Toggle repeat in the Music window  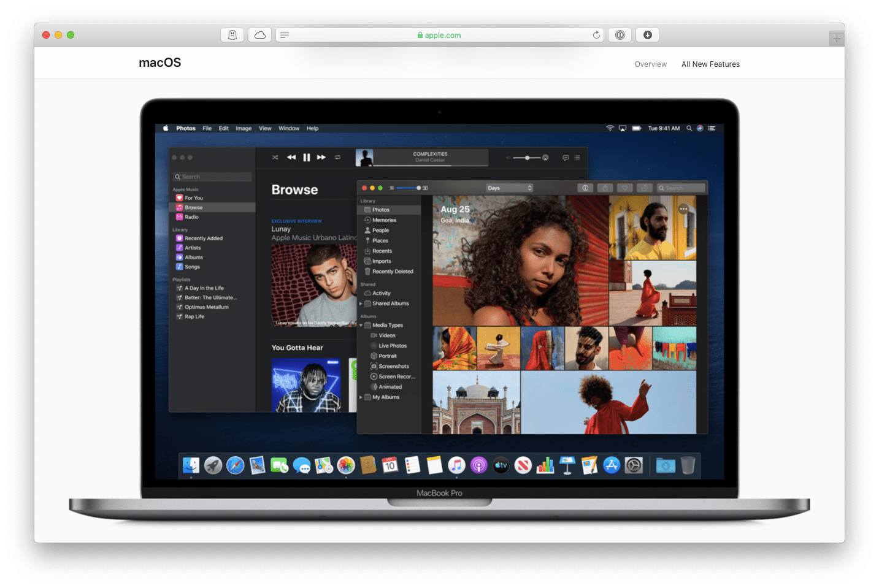(x=337, y=158)
